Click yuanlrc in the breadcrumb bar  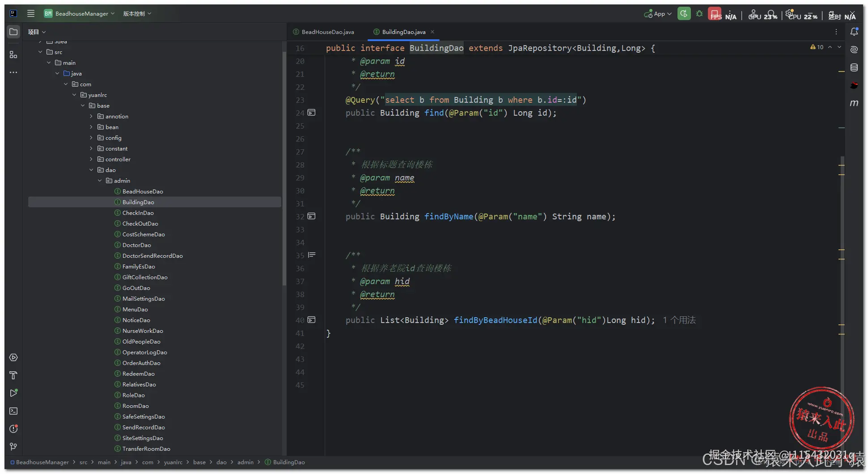[173, 462]
